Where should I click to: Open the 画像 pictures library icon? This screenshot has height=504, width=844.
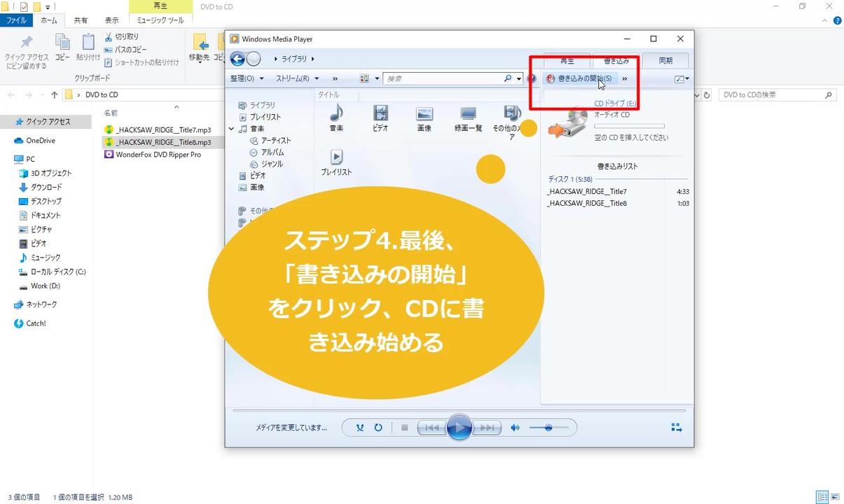pyautogui.click(x=424, y=118)
